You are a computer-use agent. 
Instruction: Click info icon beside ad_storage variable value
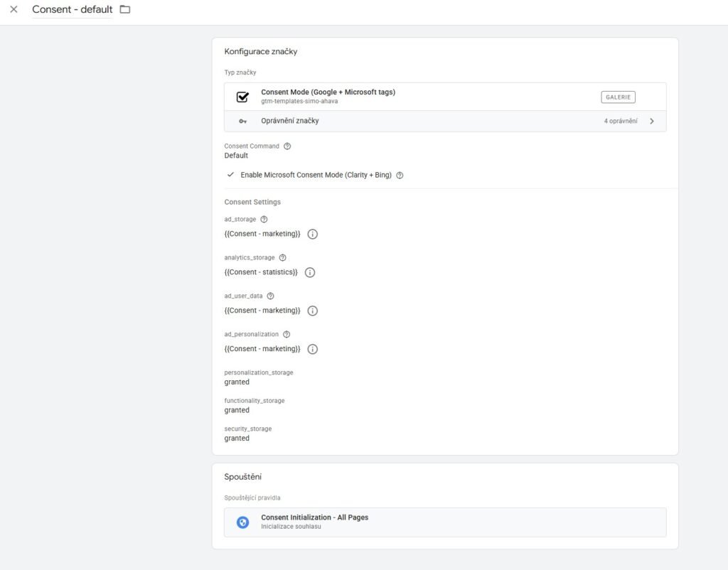coord(312,234)
